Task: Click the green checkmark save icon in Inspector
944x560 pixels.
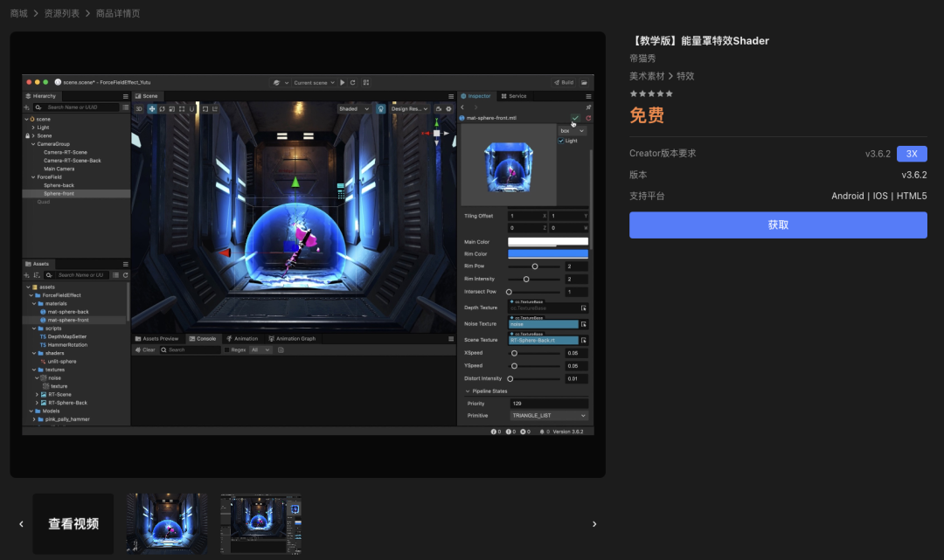Action: point(575,118)
